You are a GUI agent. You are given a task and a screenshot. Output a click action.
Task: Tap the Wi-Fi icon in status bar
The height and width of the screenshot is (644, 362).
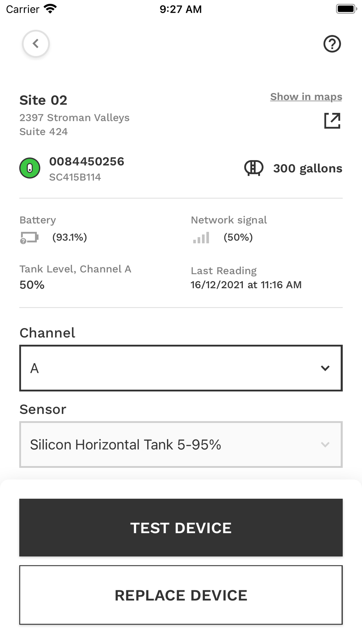[50, 9]
